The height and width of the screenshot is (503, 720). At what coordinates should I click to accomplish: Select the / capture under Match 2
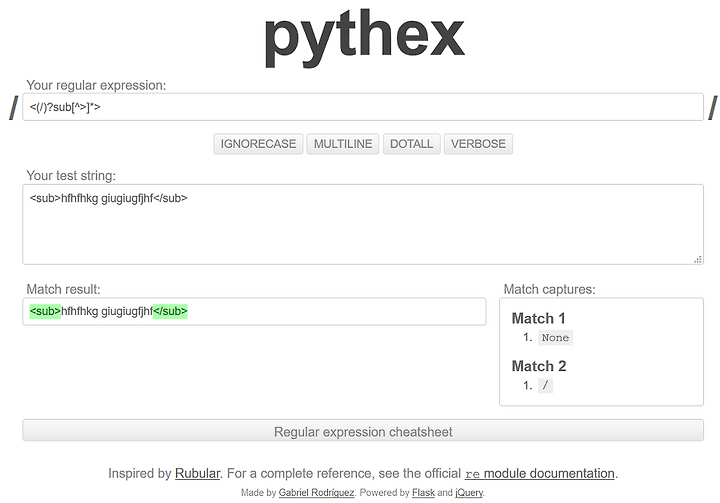[x=545, y=385]
